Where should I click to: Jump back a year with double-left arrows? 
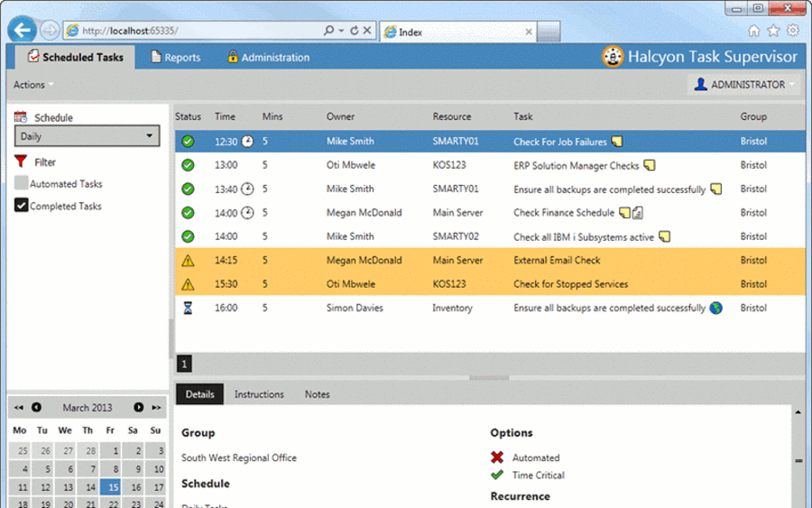pos(19,408)
